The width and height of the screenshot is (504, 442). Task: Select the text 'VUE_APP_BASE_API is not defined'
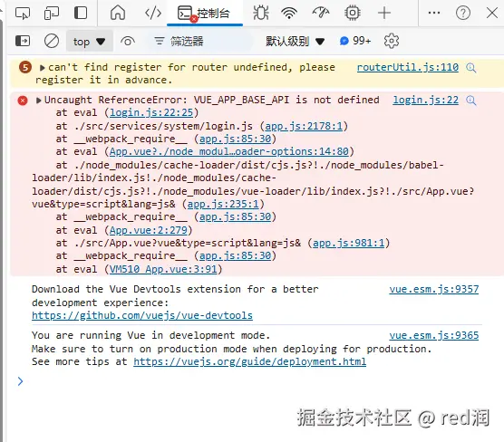click(x=286, y=100)
